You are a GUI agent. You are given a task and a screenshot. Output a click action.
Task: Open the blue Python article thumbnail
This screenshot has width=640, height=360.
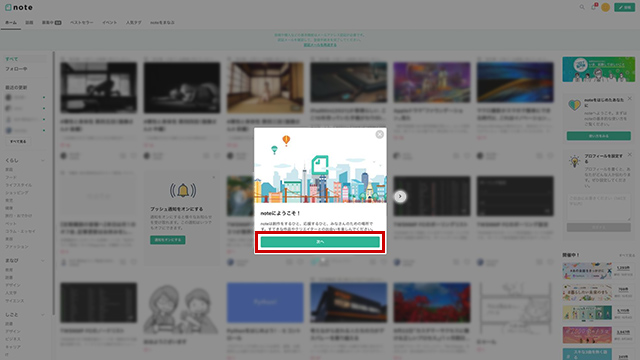tap(265, 302)
